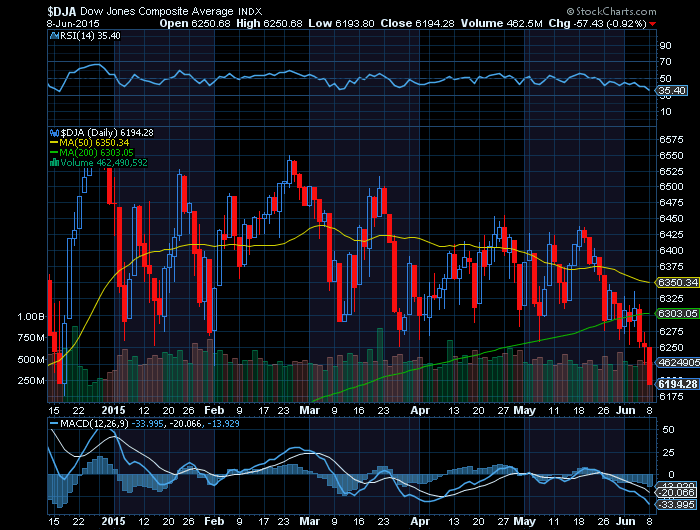Click the volume bars icon in legend
Image resolution: width=700 pixels, height=530 pixels.
[54, 163]
